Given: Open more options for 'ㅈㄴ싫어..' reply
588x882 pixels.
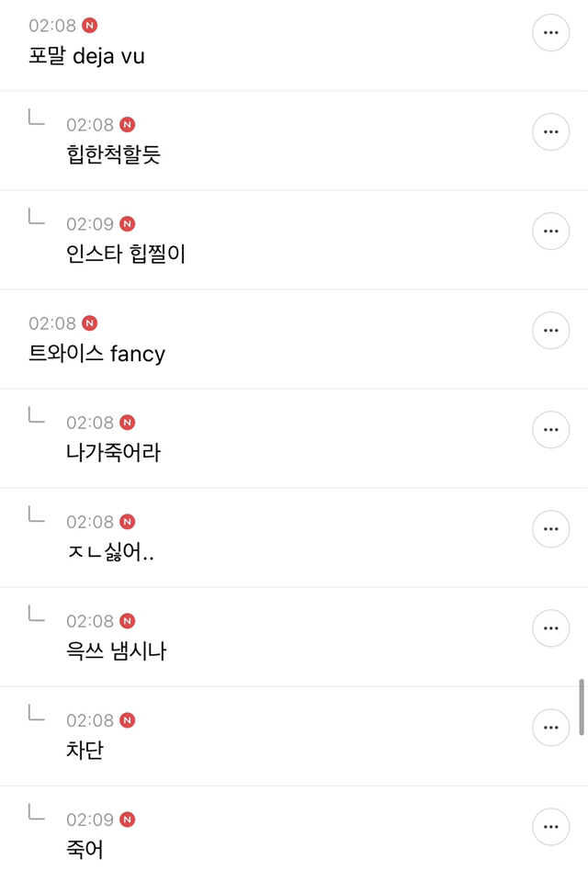Looking at the screenshot, I should (550, 529).
